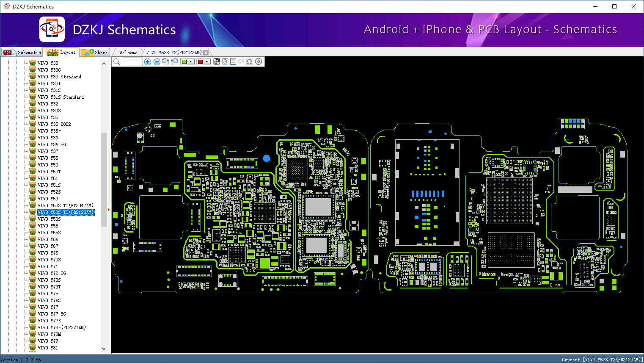
Task: Select VIVO Y76S entry
Action: pyautogui.click(x=50, y=300)
